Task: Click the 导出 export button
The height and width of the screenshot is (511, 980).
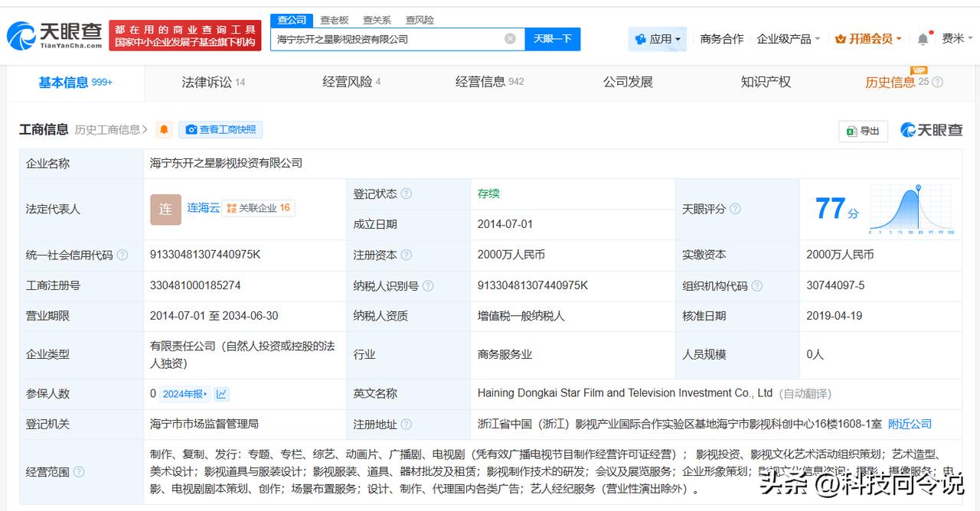Action: [x=863, y=131]
